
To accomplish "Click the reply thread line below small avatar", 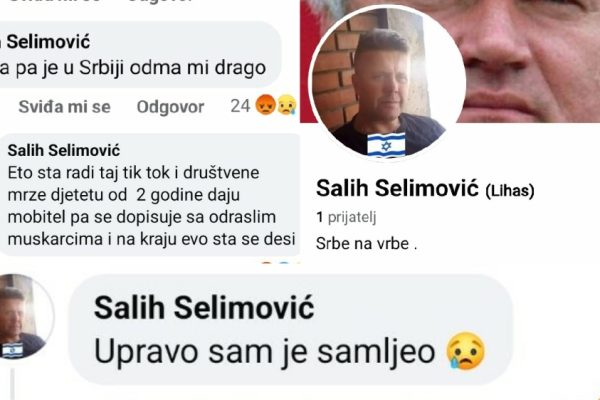I will [13, 384].
